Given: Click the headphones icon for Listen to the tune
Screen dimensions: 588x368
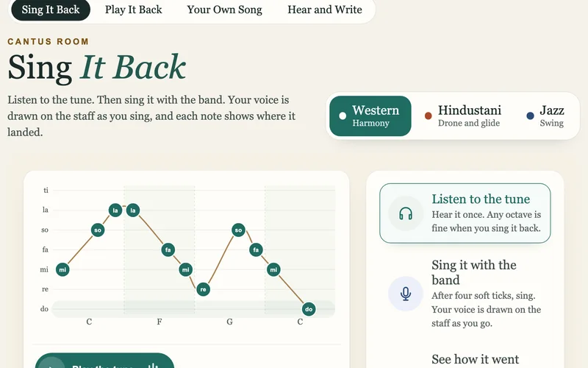Looking at the screenshot, I should (406, 213).
